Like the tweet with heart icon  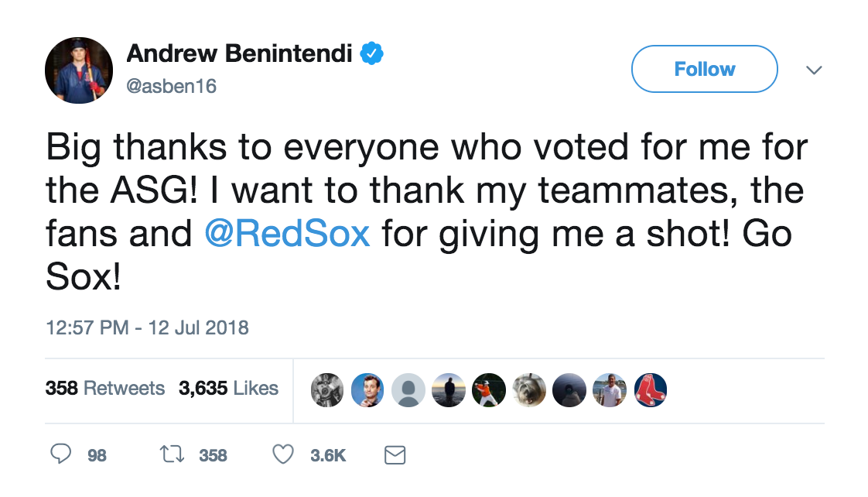click(x=283, y=455)
